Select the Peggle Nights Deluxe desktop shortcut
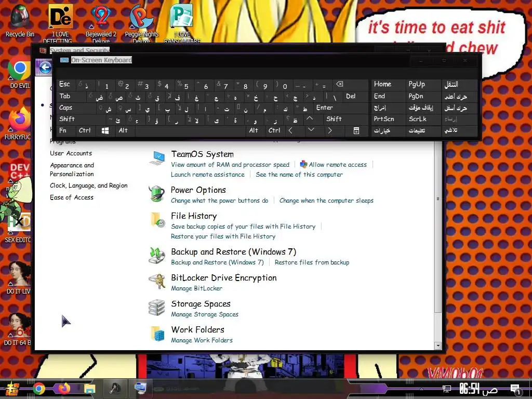 [141, 23]
